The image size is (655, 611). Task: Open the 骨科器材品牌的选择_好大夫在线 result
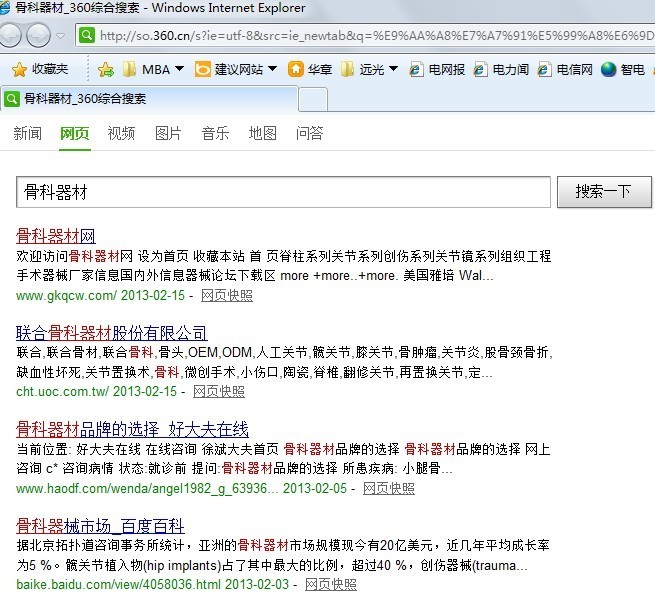132,429
